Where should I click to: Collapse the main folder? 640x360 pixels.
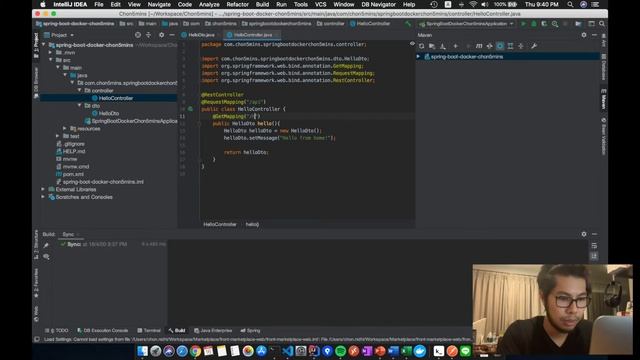pyautogui.click(x=58, y=68)
